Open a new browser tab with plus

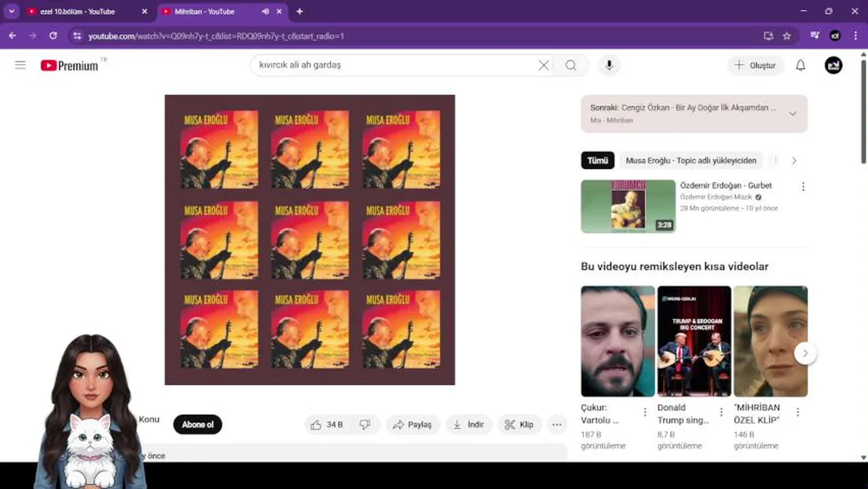coord(300,12)
